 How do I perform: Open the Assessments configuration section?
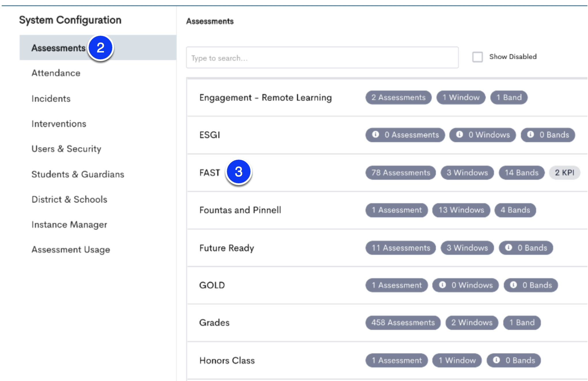pos(98,48)
